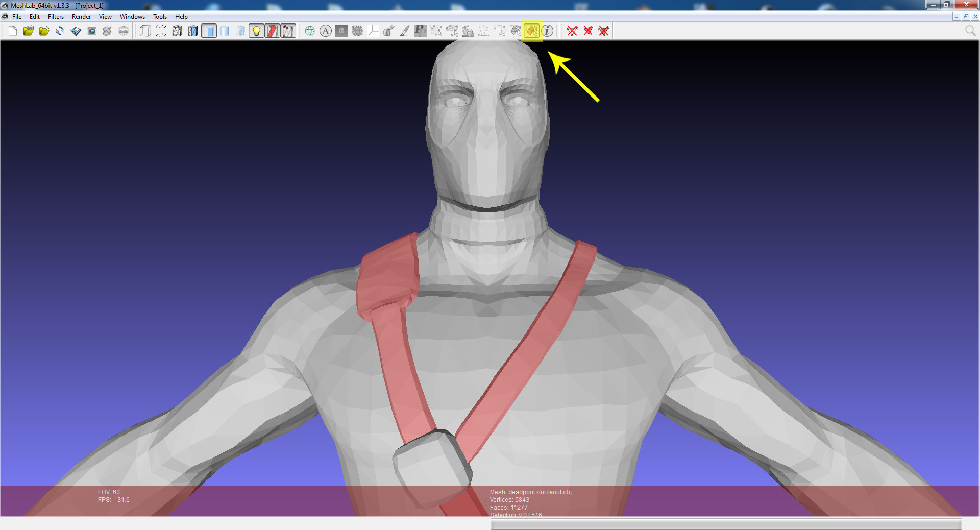Select vertices with dotted rectangle tool
The width and height of the screenshot is (980, 530).
(x=500, y=31)
